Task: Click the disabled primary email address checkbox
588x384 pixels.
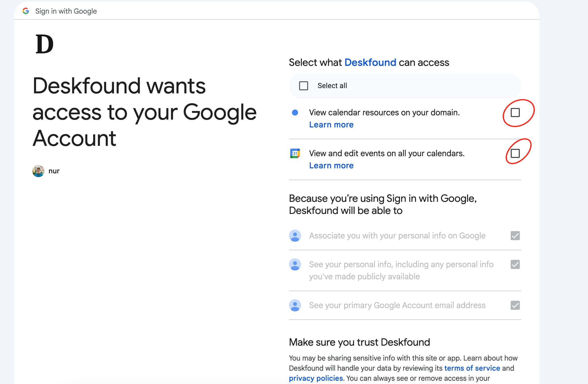Action: [515, 305]
